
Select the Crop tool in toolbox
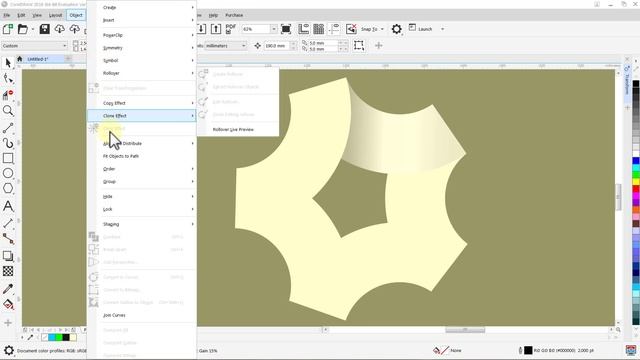[x=8, y=95]
